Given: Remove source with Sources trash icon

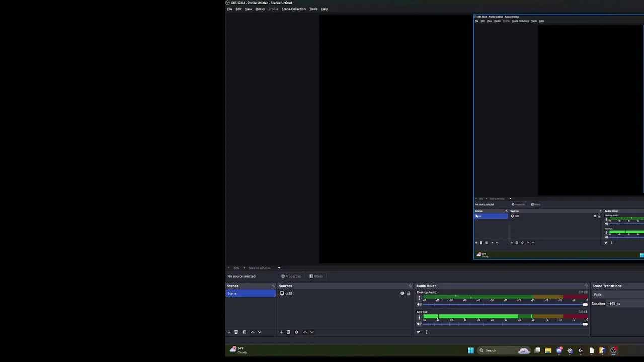Looking at the screenshot, I should pyautogui.click(x=288, y=332).
